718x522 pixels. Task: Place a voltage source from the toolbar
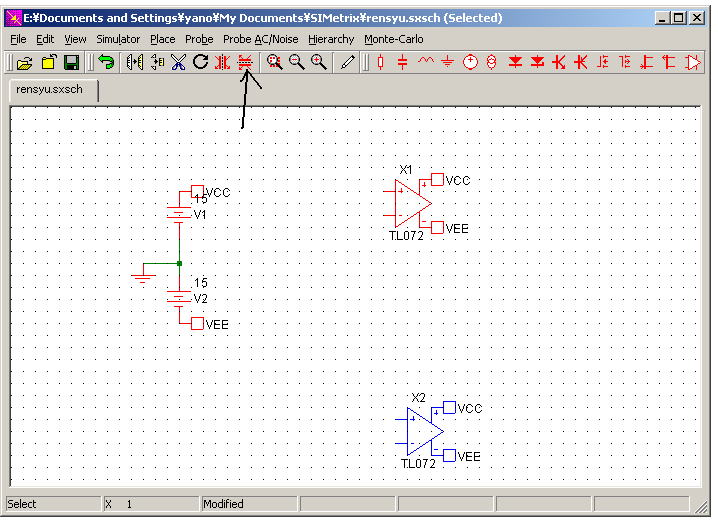point(470,62)
